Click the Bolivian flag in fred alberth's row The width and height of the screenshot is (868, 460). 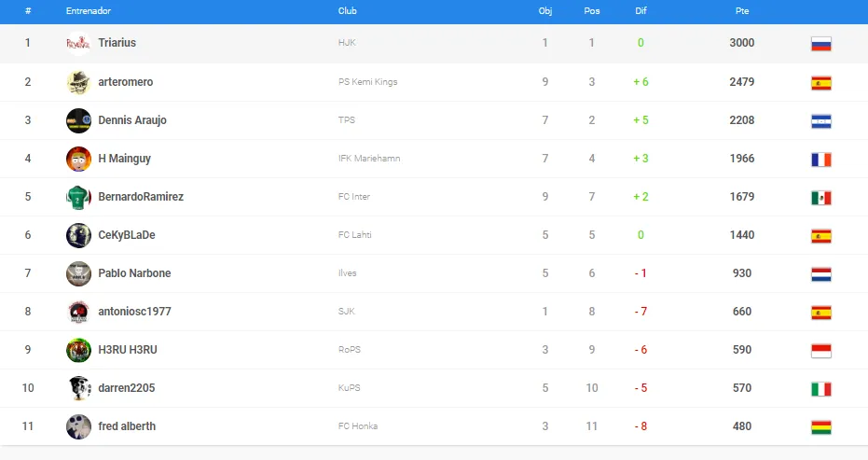(x=821, y=427)
